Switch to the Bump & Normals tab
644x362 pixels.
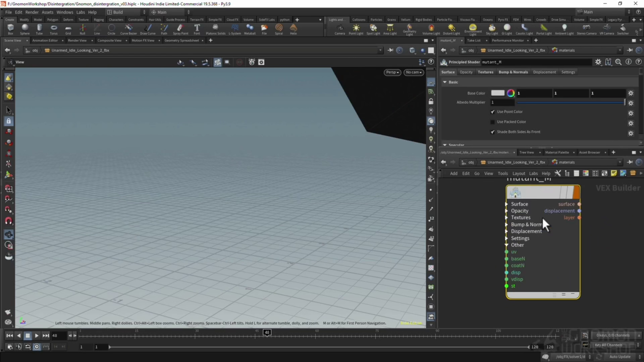click(x=513, y=72)
